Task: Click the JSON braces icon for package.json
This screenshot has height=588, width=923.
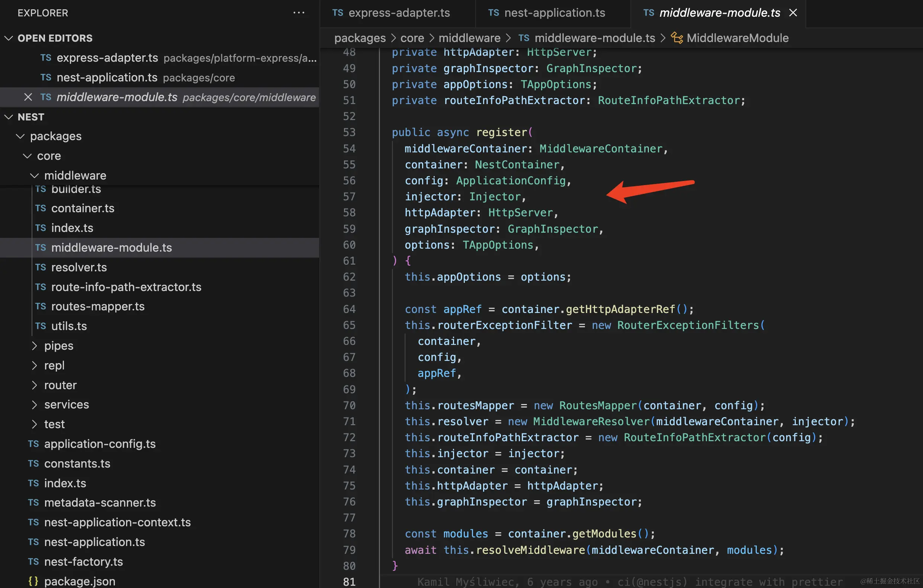Action: tap(33, 581)
